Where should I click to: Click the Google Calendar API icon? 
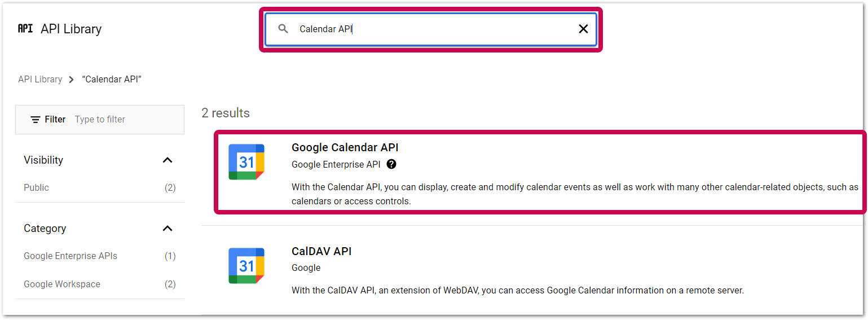246,162
